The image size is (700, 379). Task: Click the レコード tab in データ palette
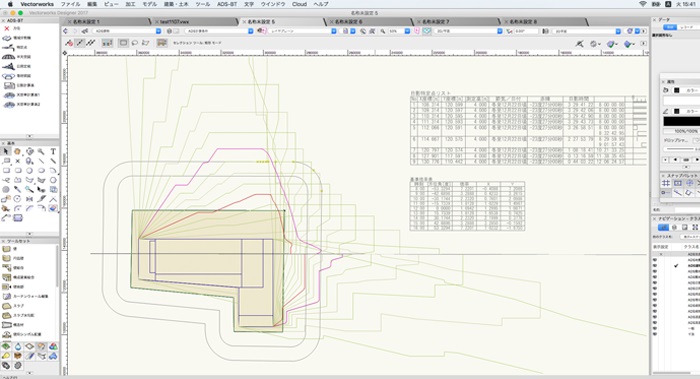click(687, 27)
